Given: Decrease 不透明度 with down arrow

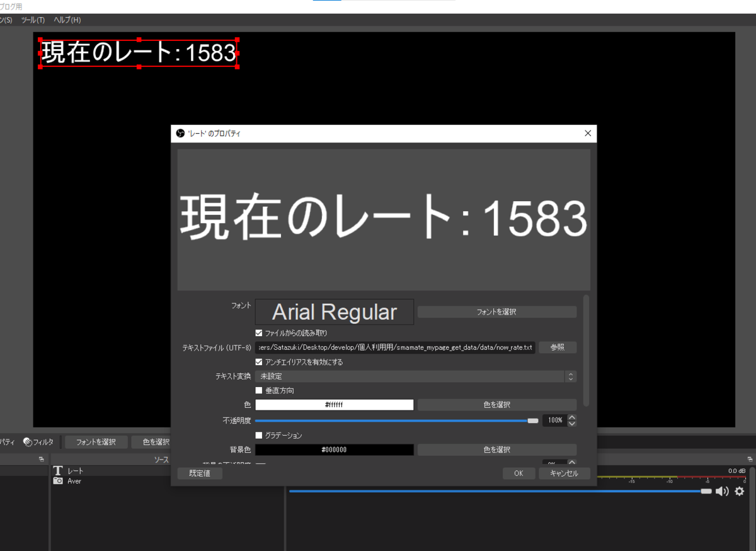Looking at the screenshot, I should tap(571, 423).
